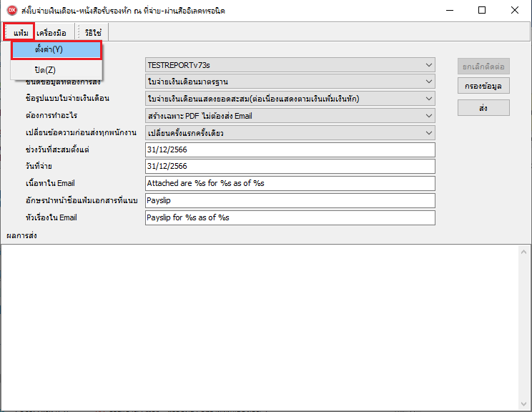Click the Payslip file name prefix field
532x412 pixels.
pyautogui.click(x=290, y=201)
